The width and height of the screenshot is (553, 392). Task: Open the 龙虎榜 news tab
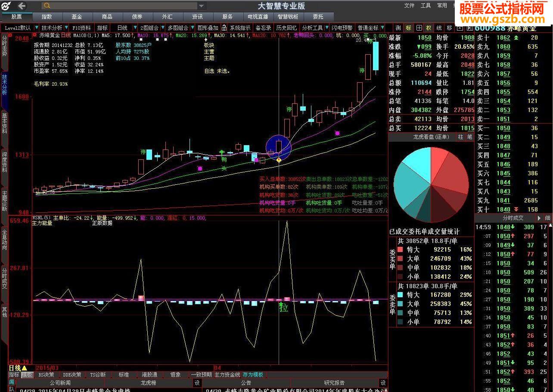pyautogui.click(x=149, y=383)
